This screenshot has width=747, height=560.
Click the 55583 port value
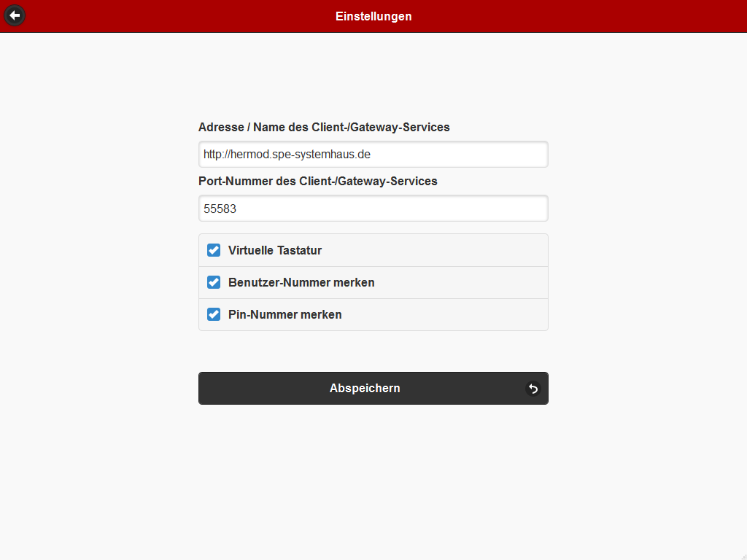(x=220, y=209)
